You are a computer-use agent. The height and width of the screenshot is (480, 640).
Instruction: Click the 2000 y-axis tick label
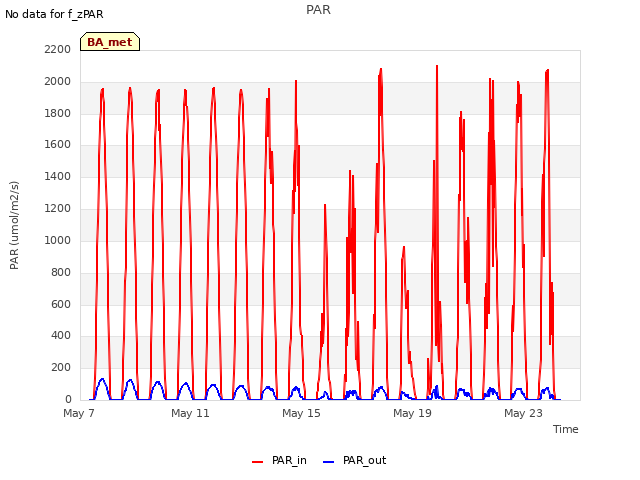point(58,81)
